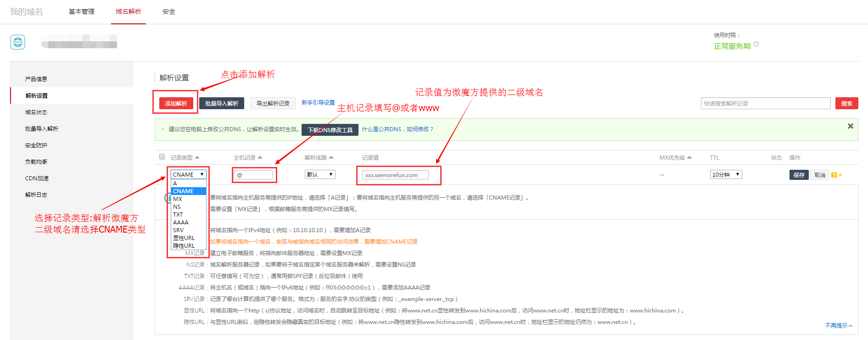The width and height of the screenshot is (868, 340).
Task: Sort by 主机记录 column arrow
Action: (260, 157)
